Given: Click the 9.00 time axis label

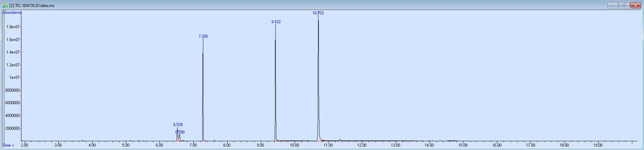Looking at the screenshot, I should [x=260, y=146].
